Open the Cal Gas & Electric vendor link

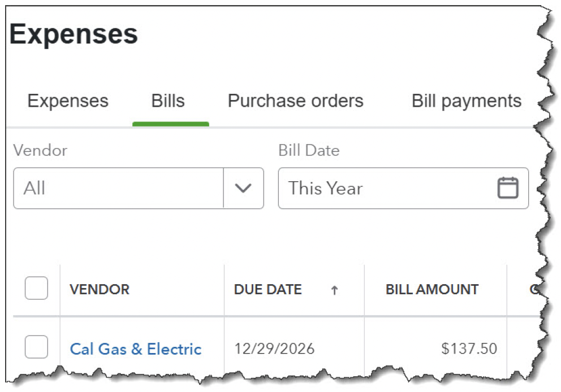[x=136, y=349]
